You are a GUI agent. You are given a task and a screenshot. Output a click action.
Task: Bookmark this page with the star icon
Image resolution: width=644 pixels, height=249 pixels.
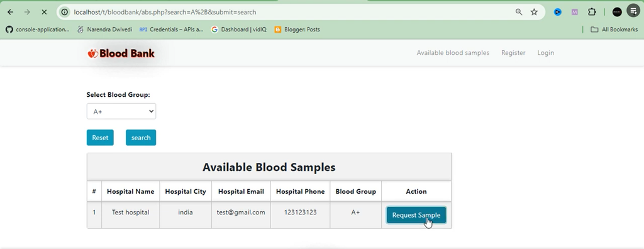point(534,12)
